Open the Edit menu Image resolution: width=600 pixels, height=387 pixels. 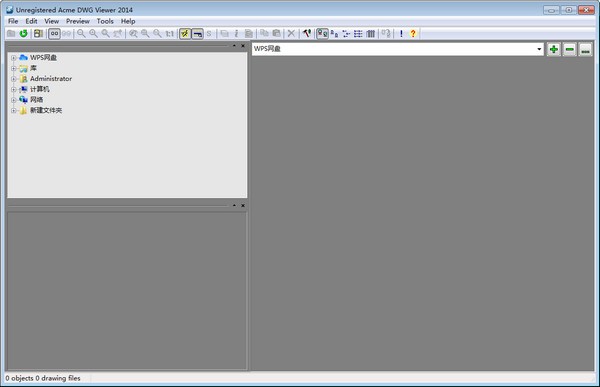click(x=31, y=21)
